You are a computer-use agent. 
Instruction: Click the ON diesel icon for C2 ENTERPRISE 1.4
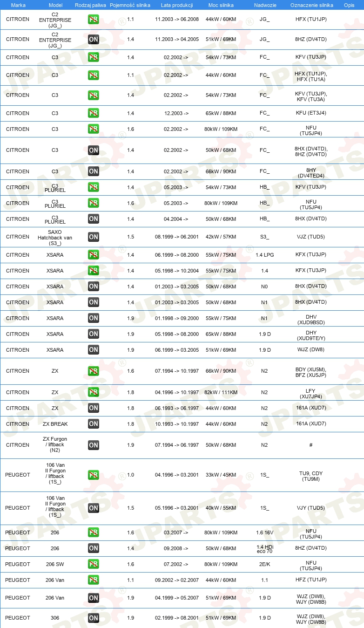(x=94, y=40)
